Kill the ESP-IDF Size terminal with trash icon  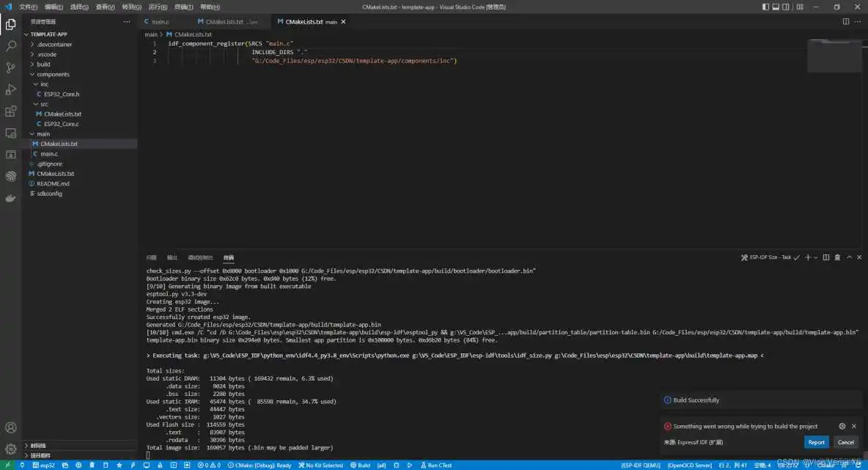[x=837, y=257]
